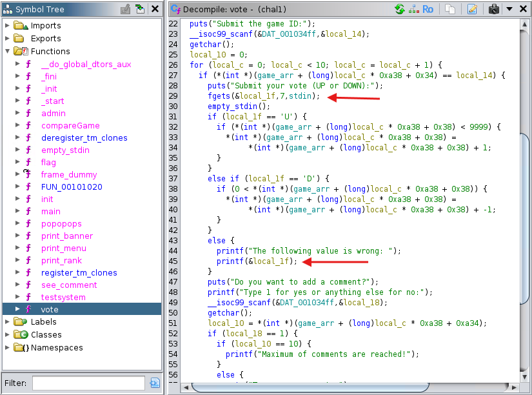
Task: Expand the compareGame function node
Action: (17, 125)
